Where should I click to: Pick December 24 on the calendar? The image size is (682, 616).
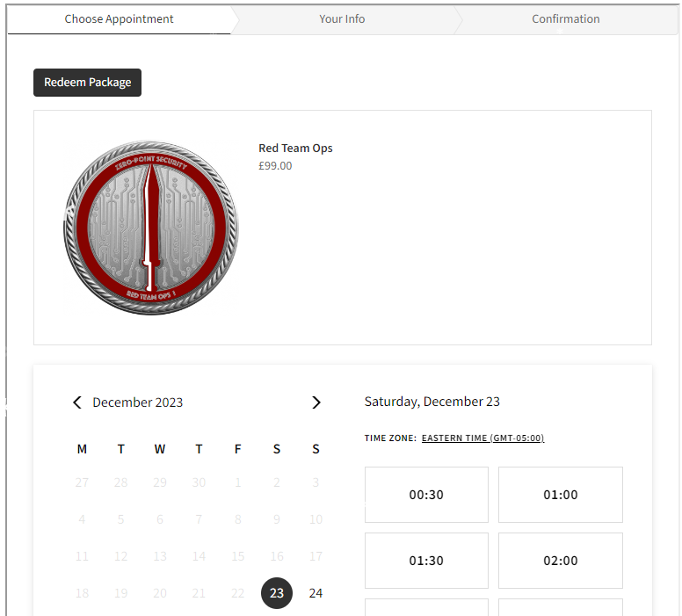[x=316, y=593]
